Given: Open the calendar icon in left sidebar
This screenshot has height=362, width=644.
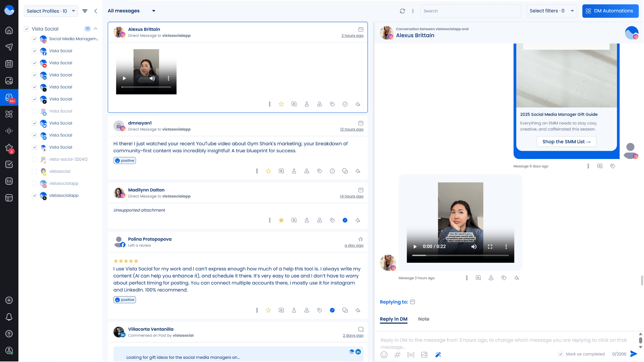Looking at the screenshot, I should 9,64.
